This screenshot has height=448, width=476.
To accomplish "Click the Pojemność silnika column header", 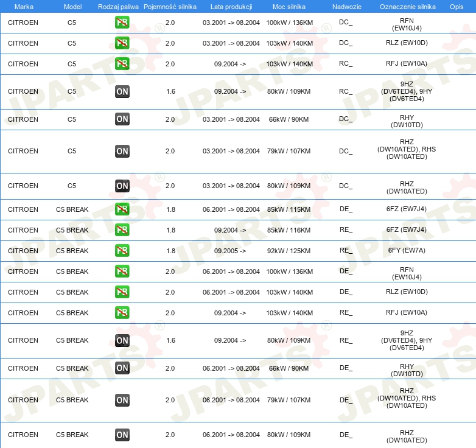I will tap(170, 7).
